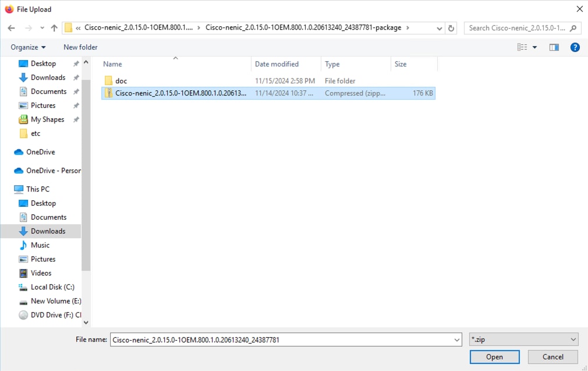The height and width of the screenshot is (371, 588).
Task: Go forward with the right arrow
Action: pyautogui.click(x=29, y=28)
